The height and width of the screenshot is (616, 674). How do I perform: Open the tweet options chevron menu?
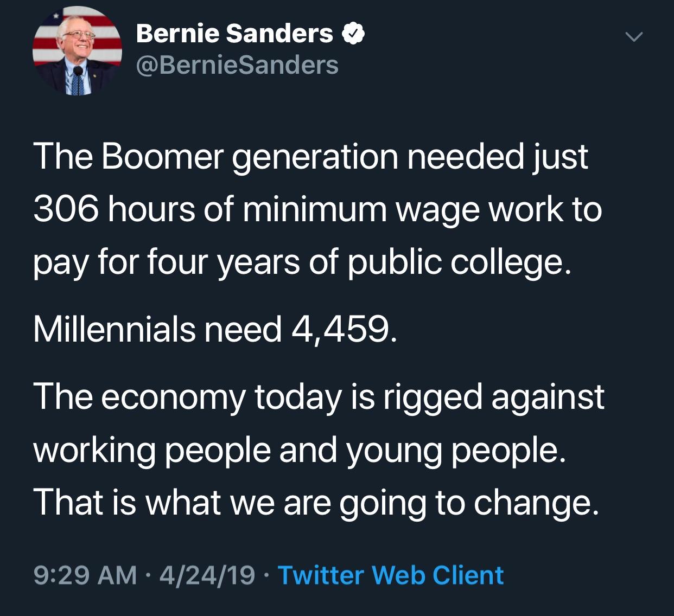click(x=633, y=37)
